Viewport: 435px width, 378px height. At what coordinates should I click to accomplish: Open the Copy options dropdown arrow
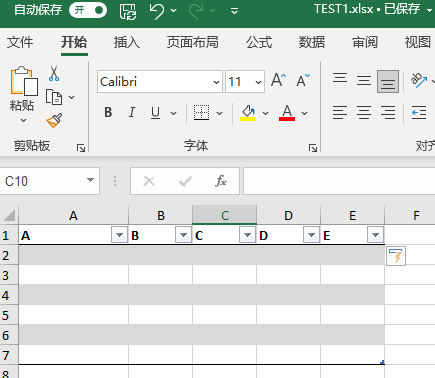pos(71,97)
